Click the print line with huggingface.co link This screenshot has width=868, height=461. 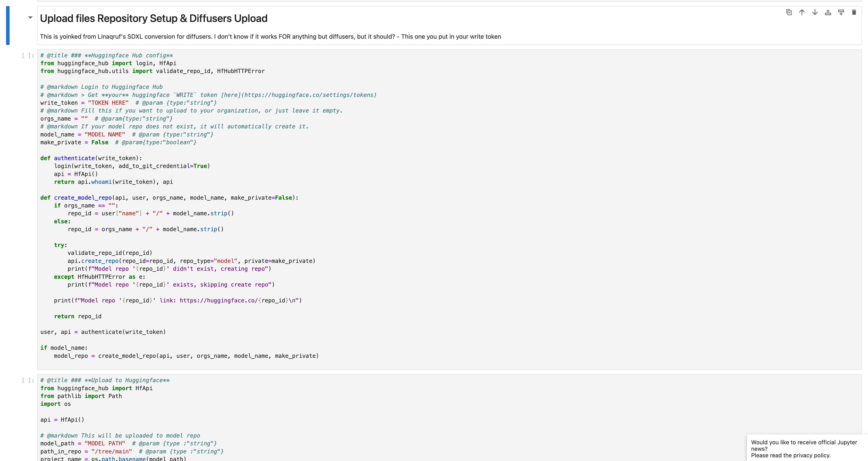pyautogui.click(x=178, y=301)
